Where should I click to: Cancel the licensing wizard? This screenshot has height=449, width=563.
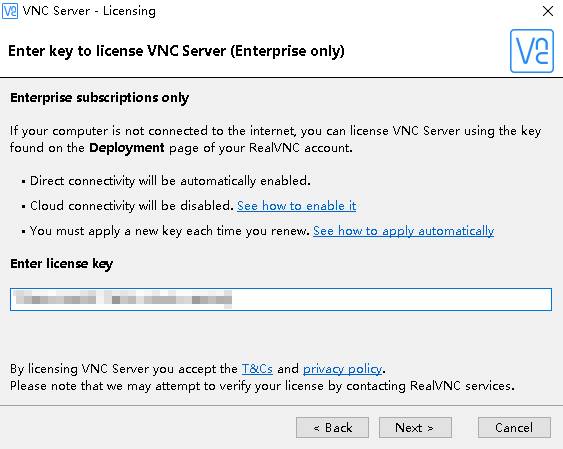(514, 427)
